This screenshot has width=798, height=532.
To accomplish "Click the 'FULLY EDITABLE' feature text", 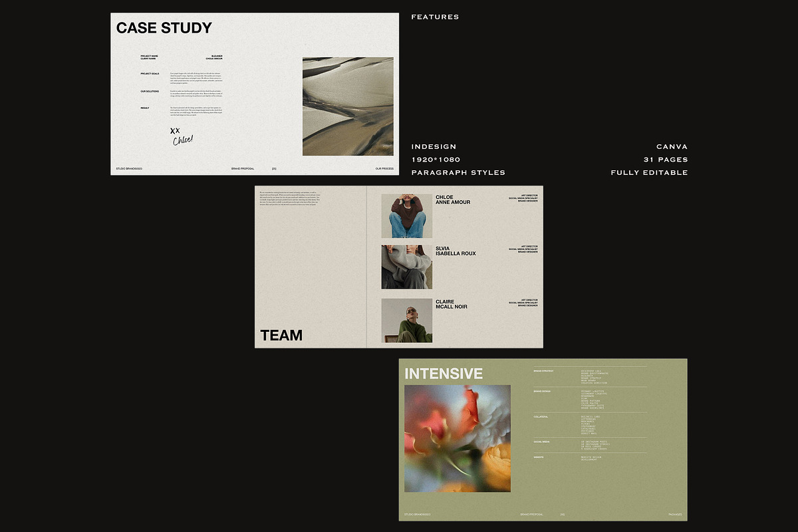I will (649, 173).
